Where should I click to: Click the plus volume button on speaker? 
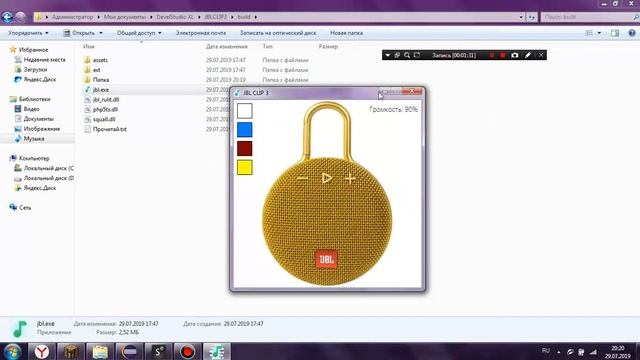pyautogui.click(x=350, y=178)
